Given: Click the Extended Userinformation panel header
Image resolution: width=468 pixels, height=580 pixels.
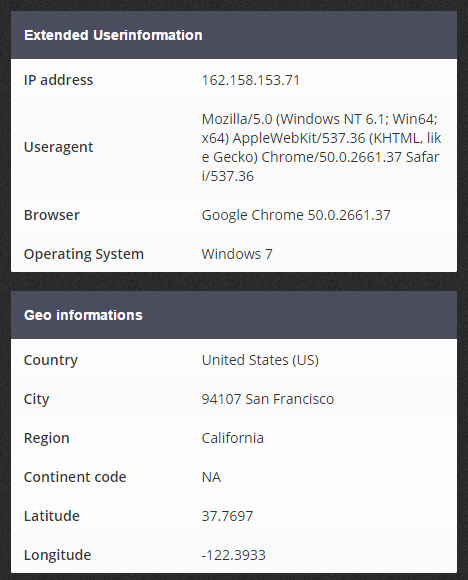Looking at the screenshot, I should [x=234, y=35].
